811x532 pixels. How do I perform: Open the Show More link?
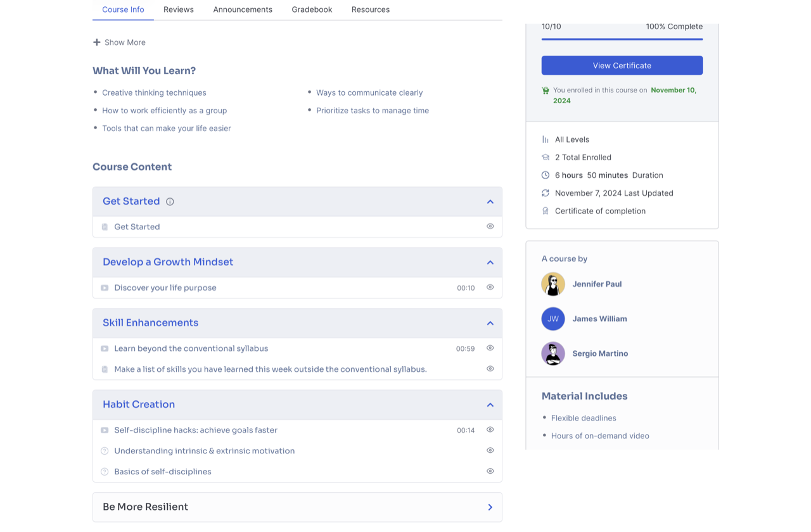119,42
